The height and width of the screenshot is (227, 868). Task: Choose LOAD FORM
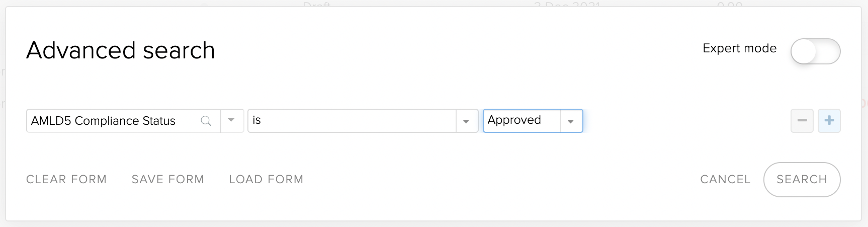pyautogui.click(x=266, y=179)
